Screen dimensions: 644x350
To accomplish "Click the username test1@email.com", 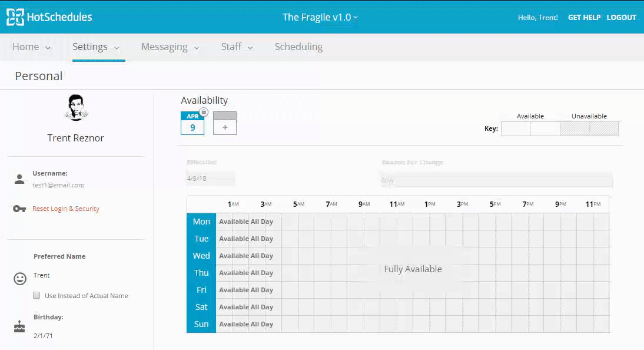I will point(58,185).
